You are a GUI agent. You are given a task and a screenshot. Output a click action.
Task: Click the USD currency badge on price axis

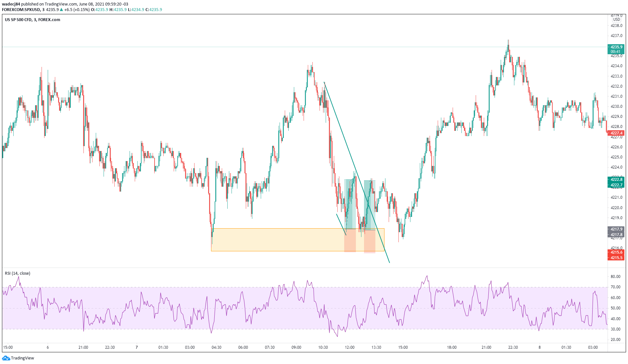click(616, 19)
